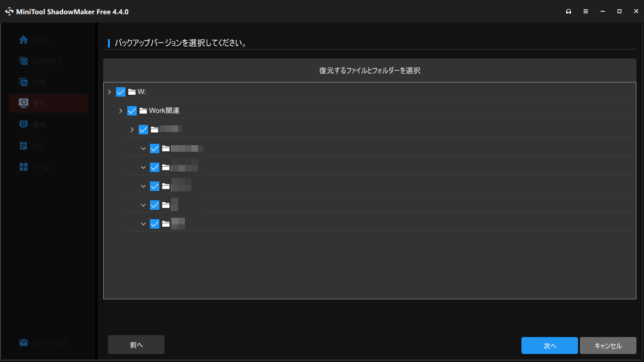
Task: Open the hamburger menu in the title bar
Action: [586, 11]
